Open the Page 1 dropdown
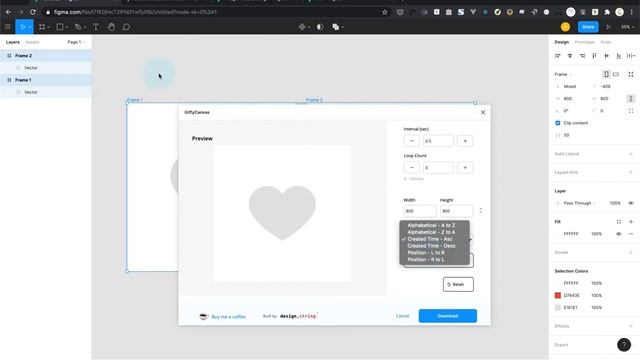The height and width of the screenshot is (360, 640). pos(76,42)
